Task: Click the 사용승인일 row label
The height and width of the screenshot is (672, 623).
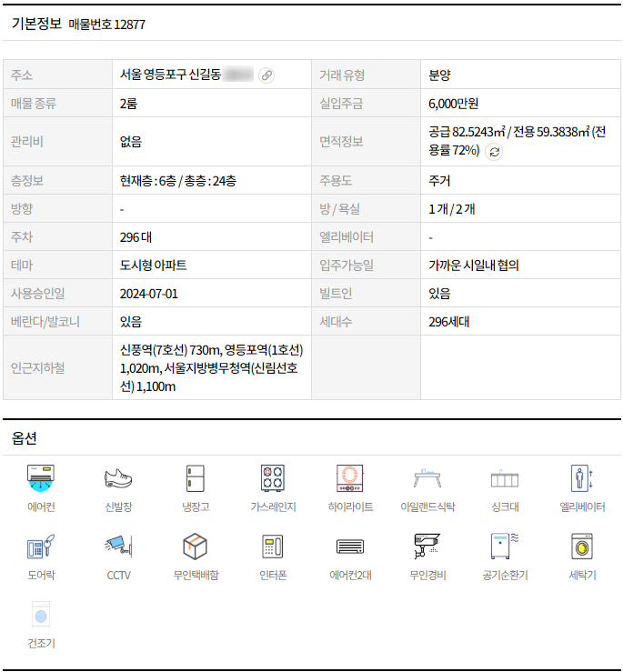Action: (37, 294)
